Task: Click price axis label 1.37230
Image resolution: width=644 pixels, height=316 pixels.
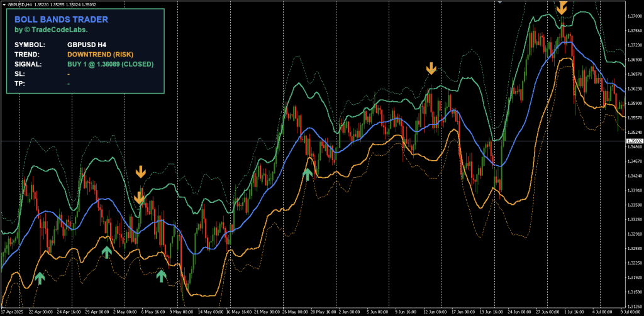Action: tap(635, 45)
